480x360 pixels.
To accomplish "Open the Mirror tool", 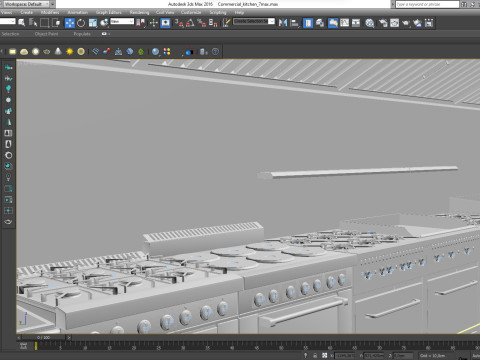I will point(283,23).
